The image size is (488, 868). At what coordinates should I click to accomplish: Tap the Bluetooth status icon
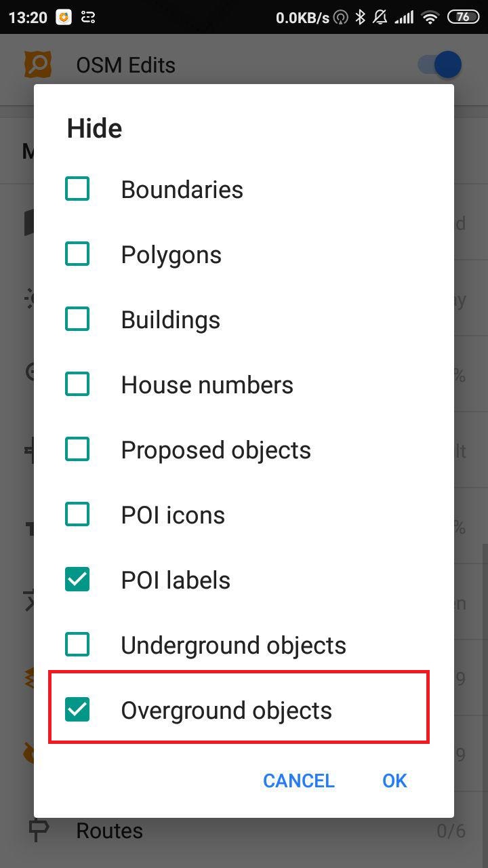point(361,17)
